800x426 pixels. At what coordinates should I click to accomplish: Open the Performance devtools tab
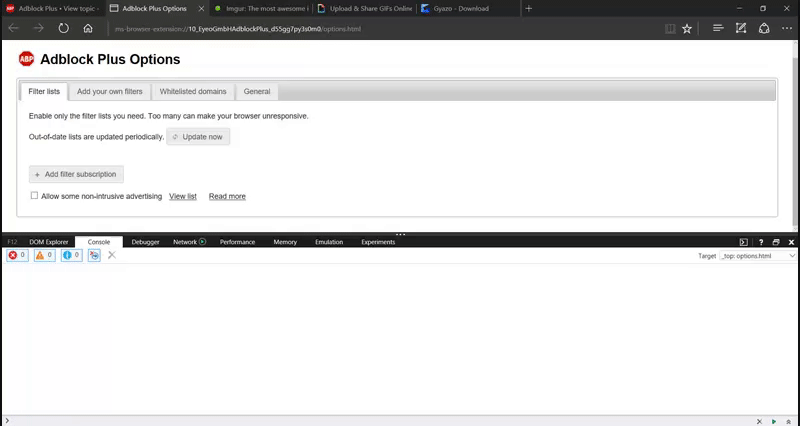tap(237, 242)
